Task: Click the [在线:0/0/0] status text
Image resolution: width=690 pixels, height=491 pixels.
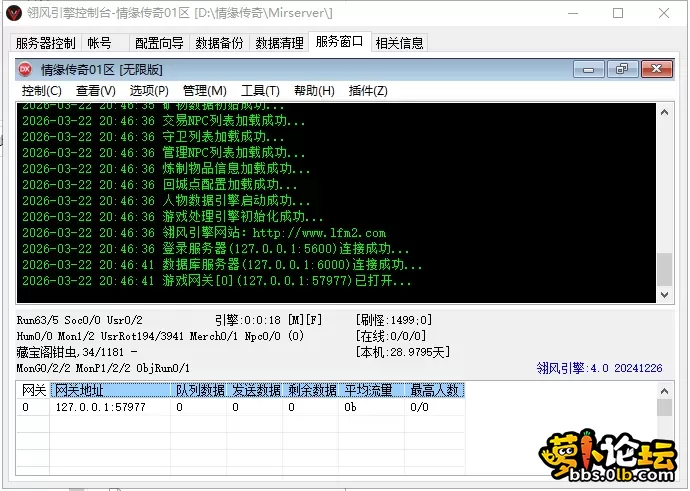Action: point(391,336)
